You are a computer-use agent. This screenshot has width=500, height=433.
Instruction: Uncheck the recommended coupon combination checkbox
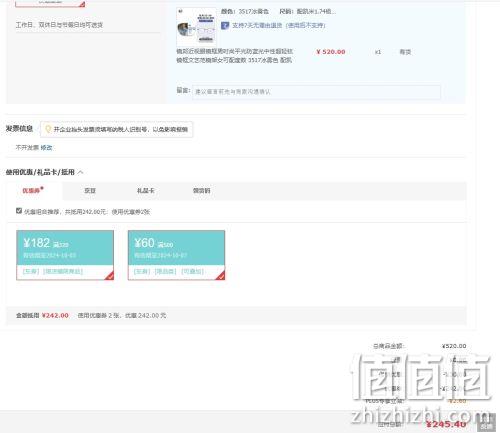(x=19, y=211)
